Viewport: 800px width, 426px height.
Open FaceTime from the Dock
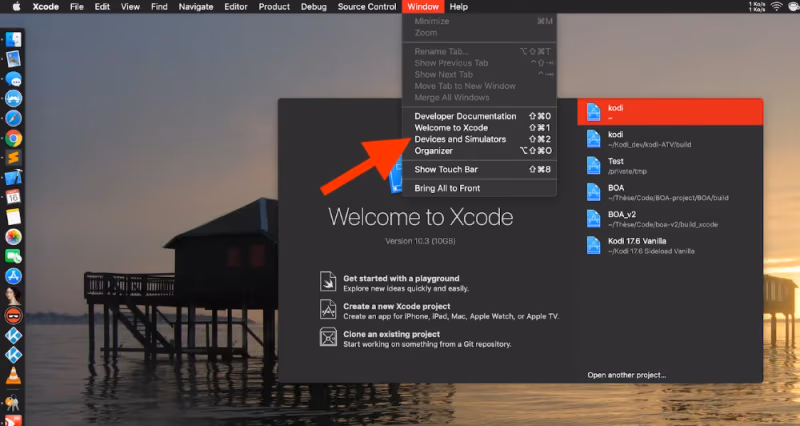pos(13,256)
